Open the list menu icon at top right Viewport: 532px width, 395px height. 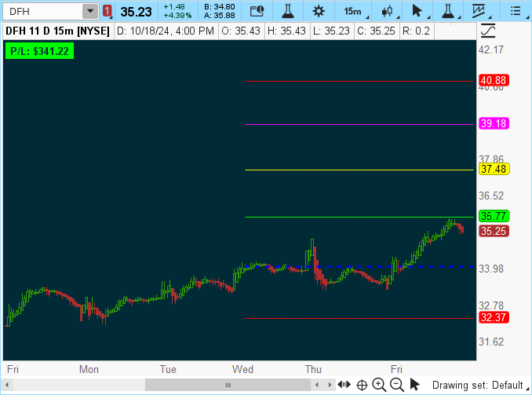click(516, 11)
